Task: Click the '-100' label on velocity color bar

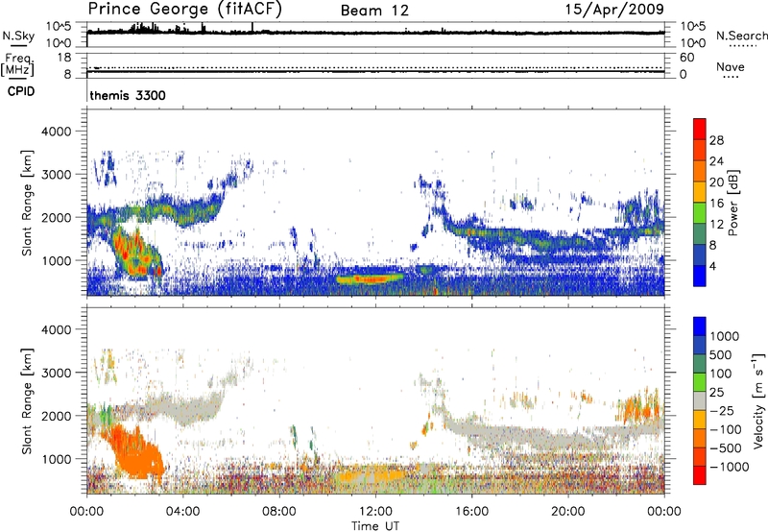Action: pyautogui.click(x=726, y=429)
